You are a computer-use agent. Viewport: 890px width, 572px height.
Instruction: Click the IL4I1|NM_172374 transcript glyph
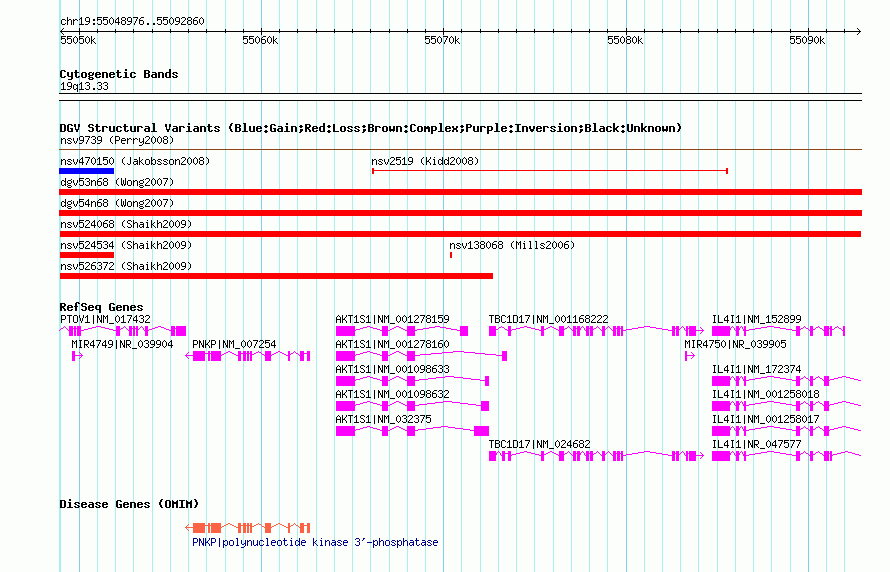[x=787, y=381]
